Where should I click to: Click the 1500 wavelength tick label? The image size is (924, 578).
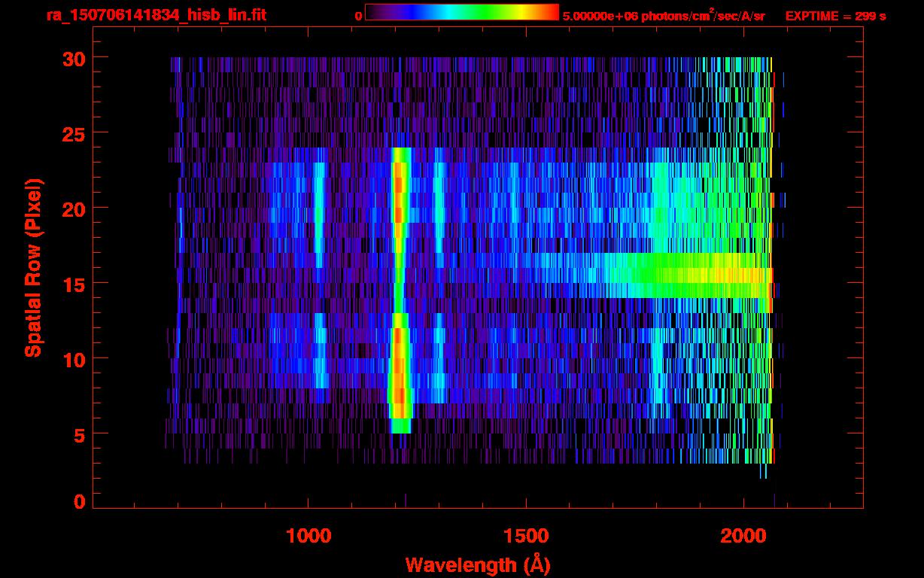(x=526, y=535)
